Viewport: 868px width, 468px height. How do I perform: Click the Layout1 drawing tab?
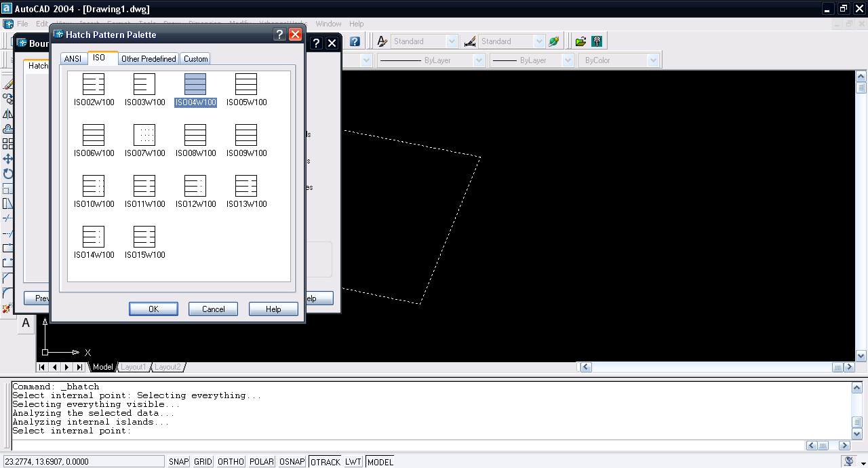pos(133,367)
